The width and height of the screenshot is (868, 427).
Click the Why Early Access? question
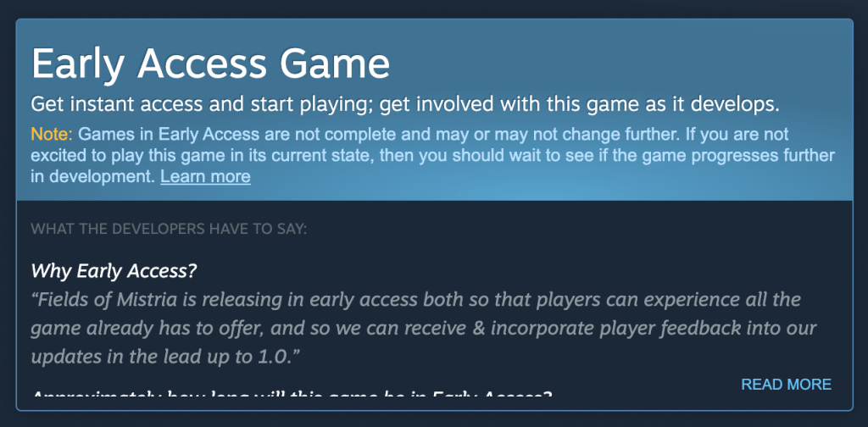[114, 271]
